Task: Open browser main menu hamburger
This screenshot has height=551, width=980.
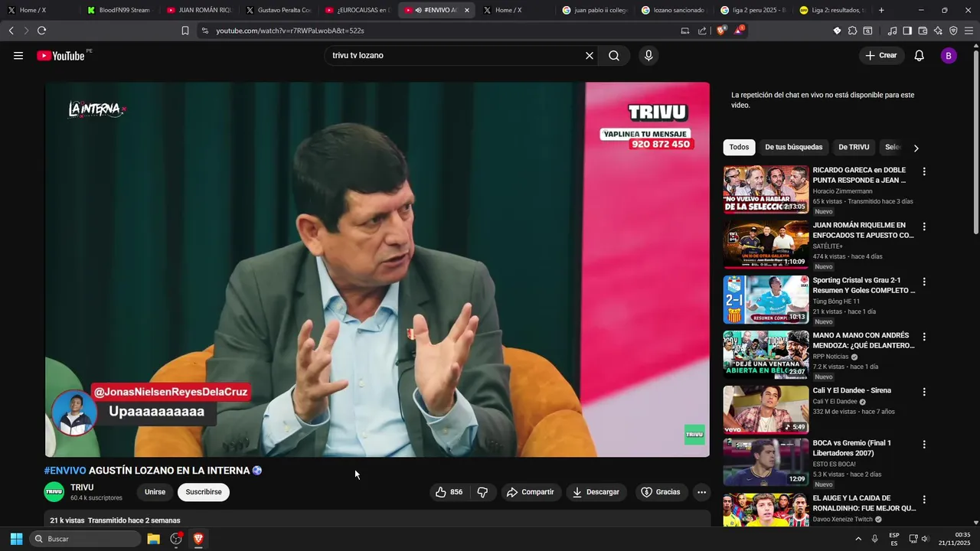Action: click(969, 31)
